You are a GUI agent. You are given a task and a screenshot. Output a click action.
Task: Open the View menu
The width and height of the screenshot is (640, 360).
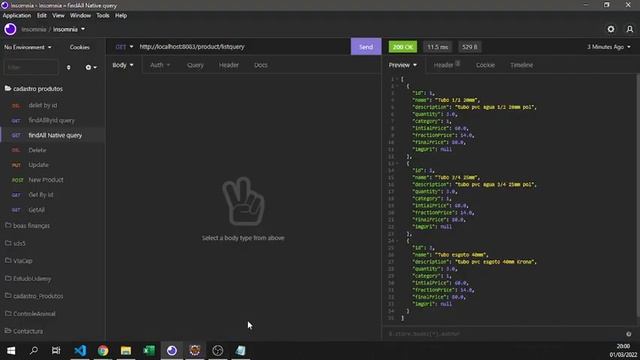(x=58, y=16)
